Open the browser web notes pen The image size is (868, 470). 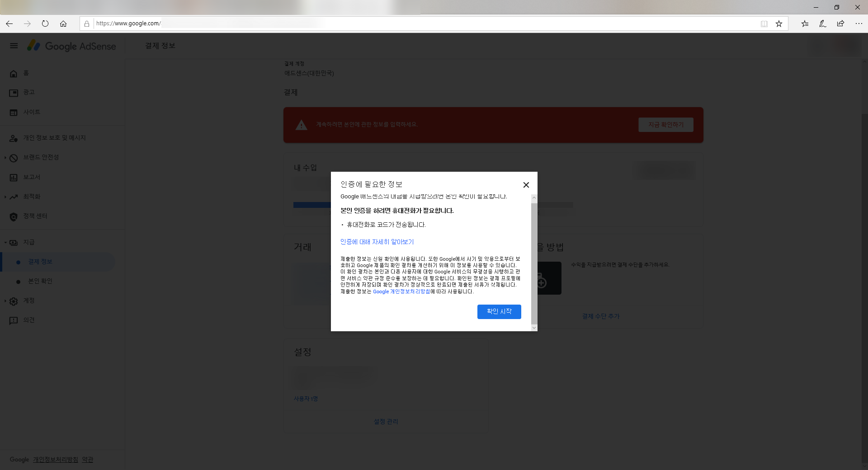tap(823, 23)
